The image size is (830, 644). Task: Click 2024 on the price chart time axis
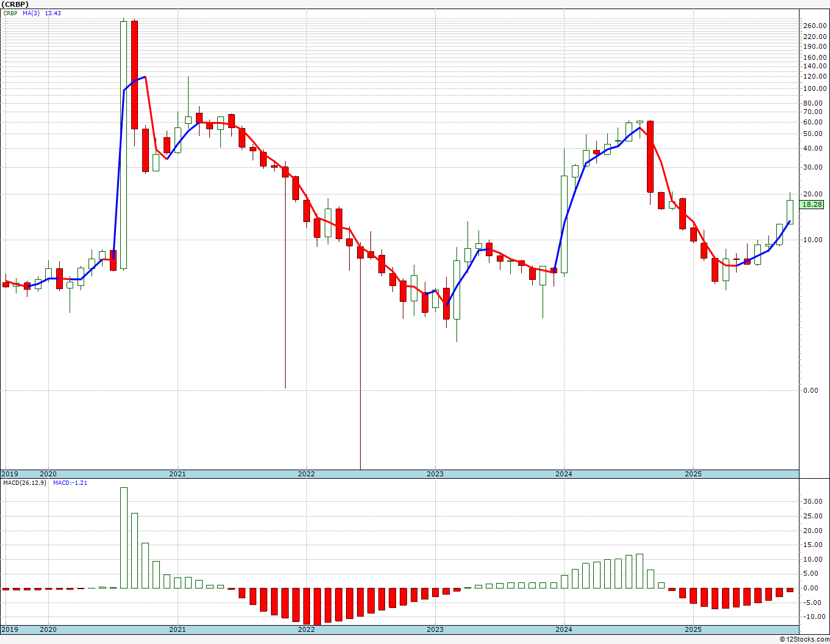click(564, 474)
